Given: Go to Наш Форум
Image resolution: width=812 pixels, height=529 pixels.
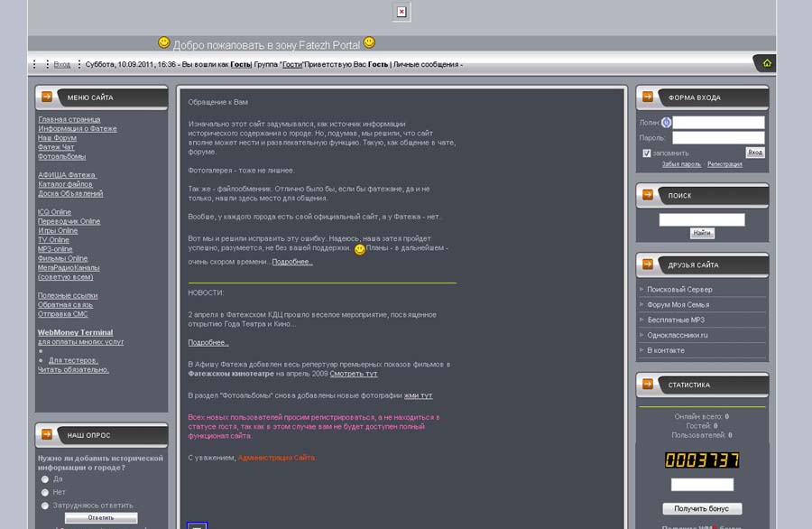Looking at the screenshot, I should click(57, 138).
